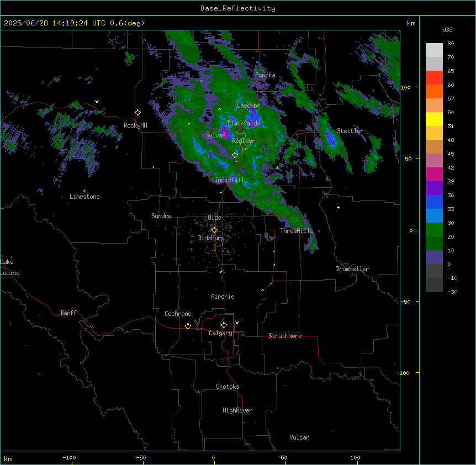Click the Olds town label

(214, 218)
